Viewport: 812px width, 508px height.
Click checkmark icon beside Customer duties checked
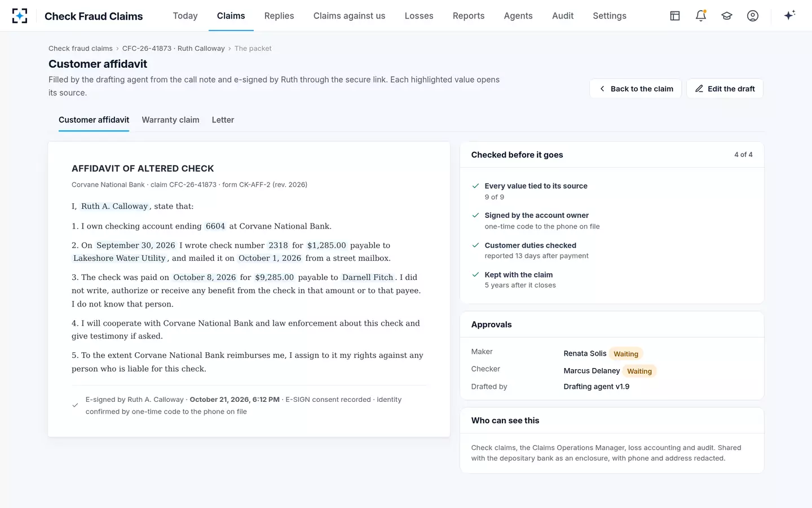(x=475, y=245)
